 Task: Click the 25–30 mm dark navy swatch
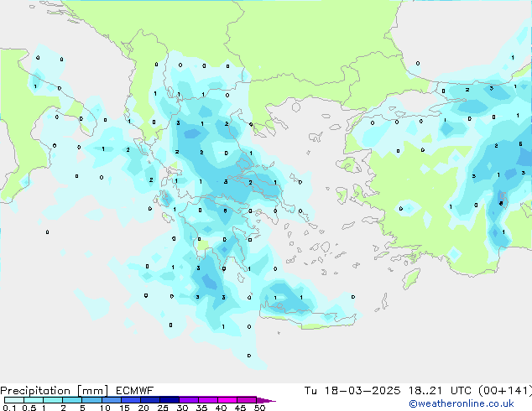tap(170, 400)
